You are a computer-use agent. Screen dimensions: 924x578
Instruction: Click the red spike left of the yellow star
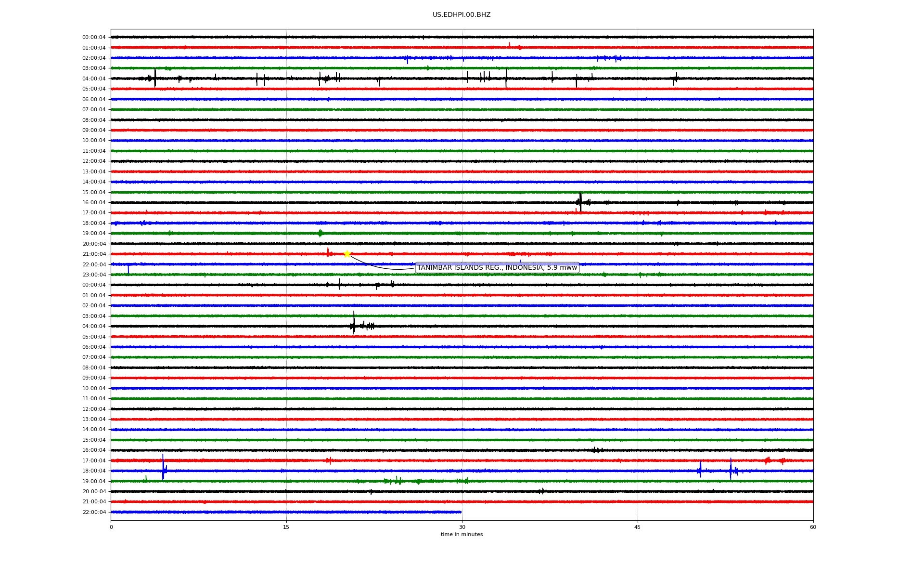tap(328, 252)
